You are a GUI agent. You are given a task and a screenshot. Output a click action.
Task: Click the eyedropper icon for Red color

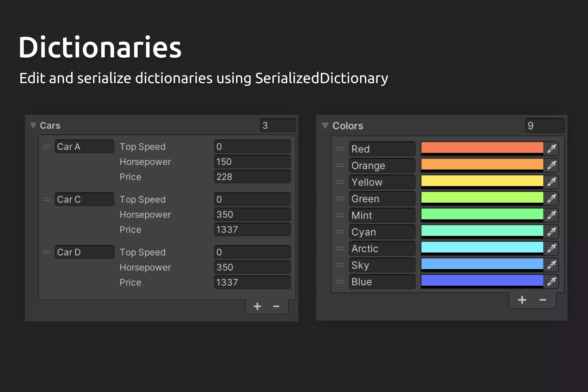[x=552, y=149]
